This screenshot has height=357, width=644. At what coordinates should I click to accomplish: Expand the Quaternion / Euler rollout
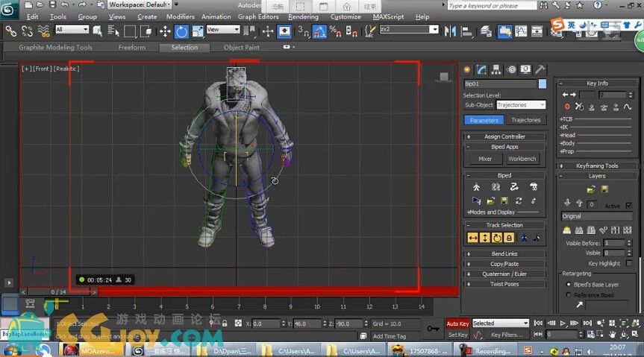coord(504,274)
